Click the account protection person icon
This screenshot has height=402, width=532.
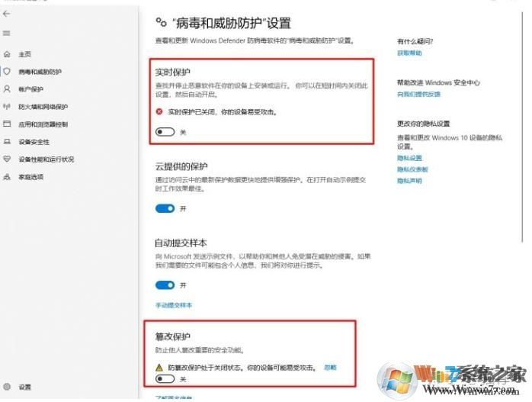tap(7, 89)
